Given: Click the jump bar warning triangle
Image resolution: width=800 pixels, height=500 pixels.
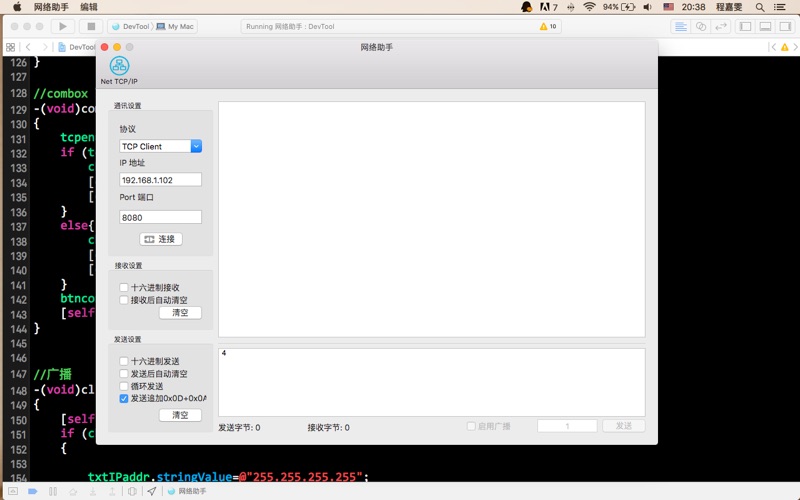Looking at the screenshot, I should [785, 47].
